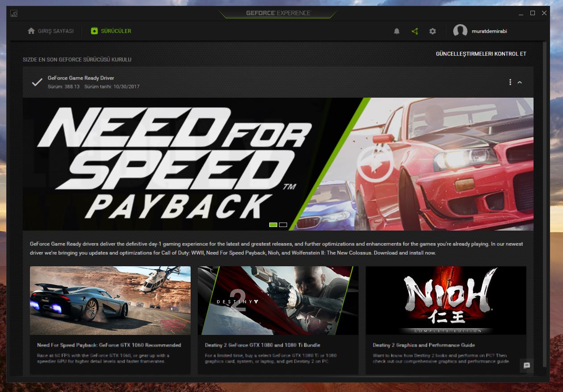Click the user avatar picture
Image resolution: width=563 pixels, height=392 pixels.
(460, 31)
